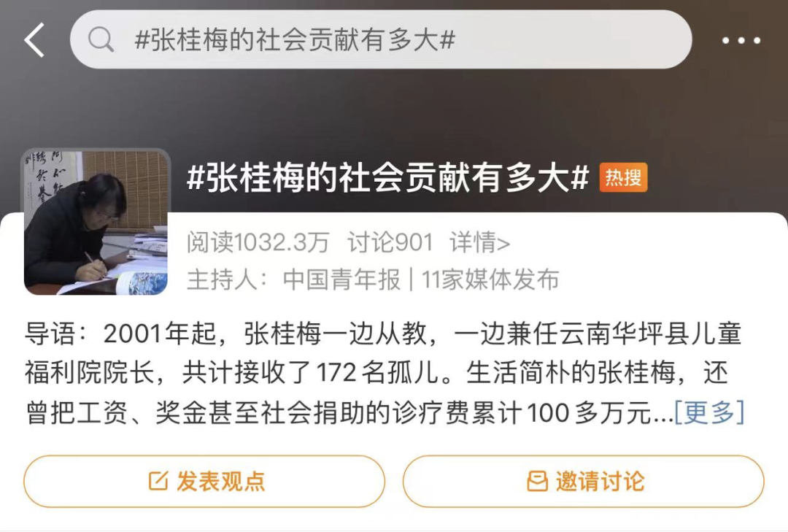The image size is (788, 532).
Task: Click the pencil icon in 发表观点
Action: [x=158, y=481]
